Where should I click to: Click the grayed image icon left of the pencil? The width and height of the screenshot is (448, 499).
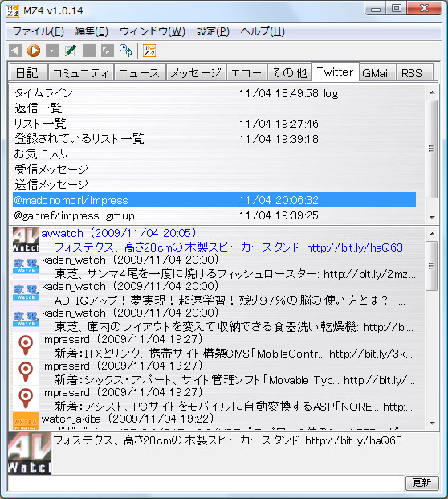coord(52,51)
